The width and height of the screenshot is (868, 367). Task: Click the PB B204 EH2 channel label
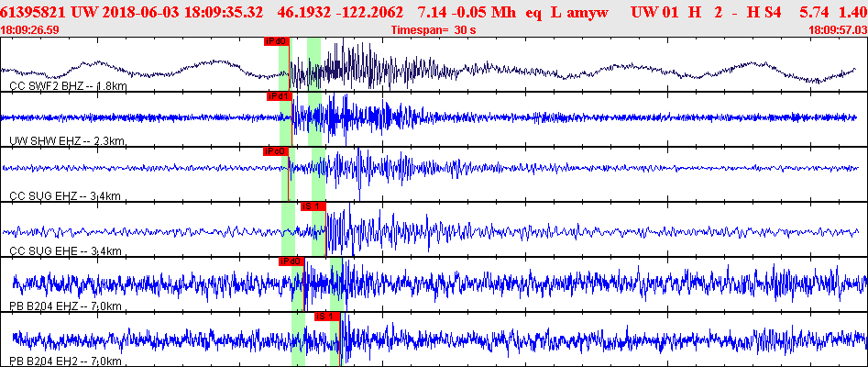point(65,362)
